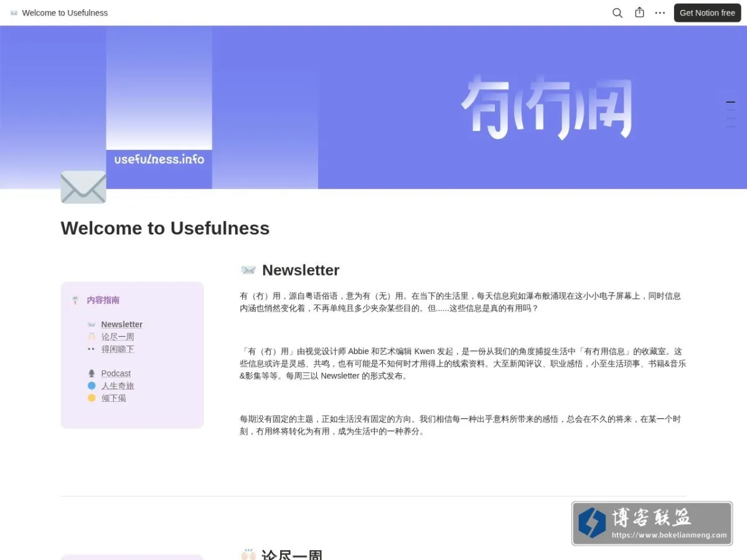Screen dimensions: 747x560
Task: Open the 倾下偈 link in content guide
Action: coord(113,398)
